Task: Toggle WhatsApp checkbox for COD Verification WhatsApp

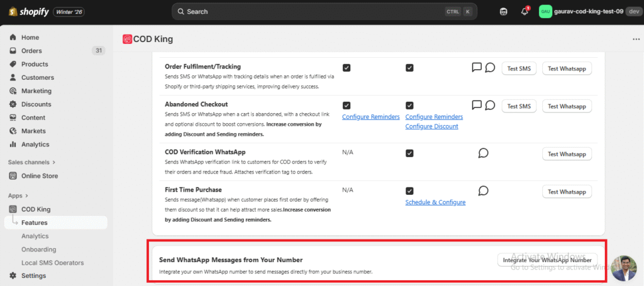Action: click(x=409, y=153)
